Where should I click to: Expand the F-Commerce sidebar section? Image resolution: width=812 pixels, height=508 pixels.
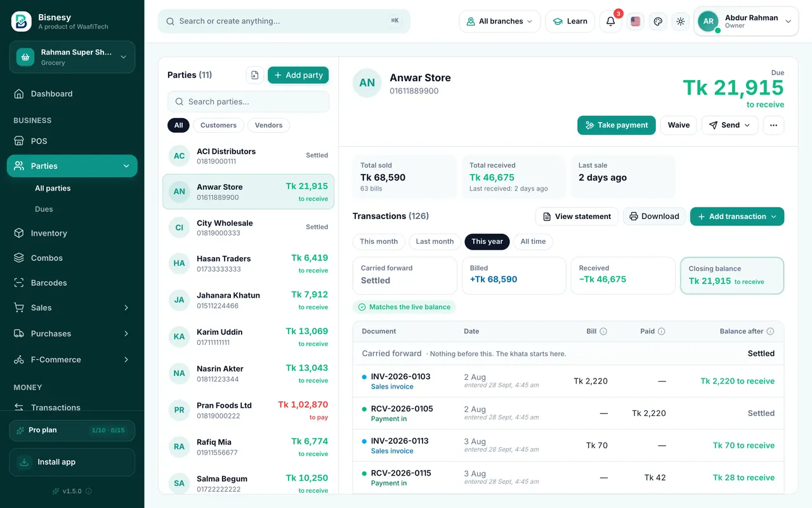[x=72, y=359]
